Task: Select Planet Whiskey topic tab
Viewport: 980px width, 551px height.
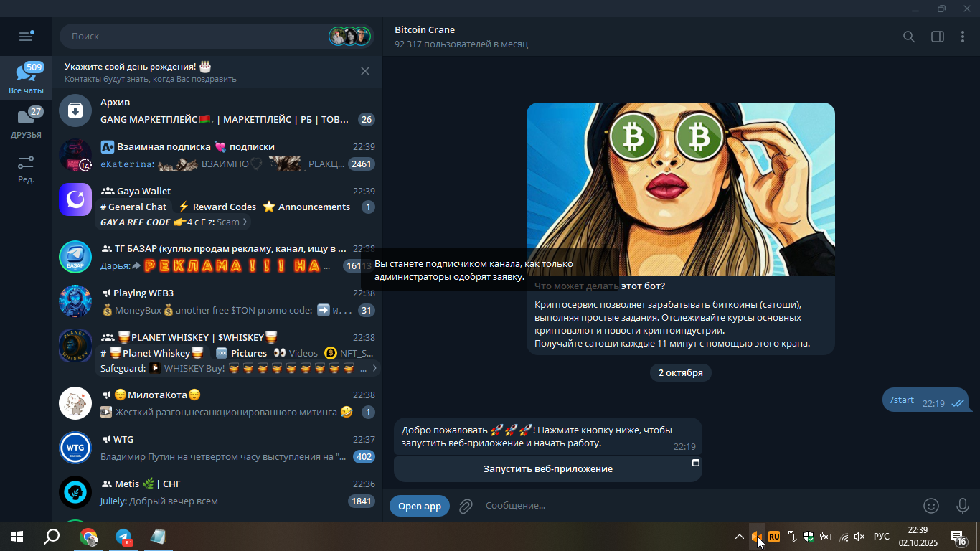Action: (152, 353)
